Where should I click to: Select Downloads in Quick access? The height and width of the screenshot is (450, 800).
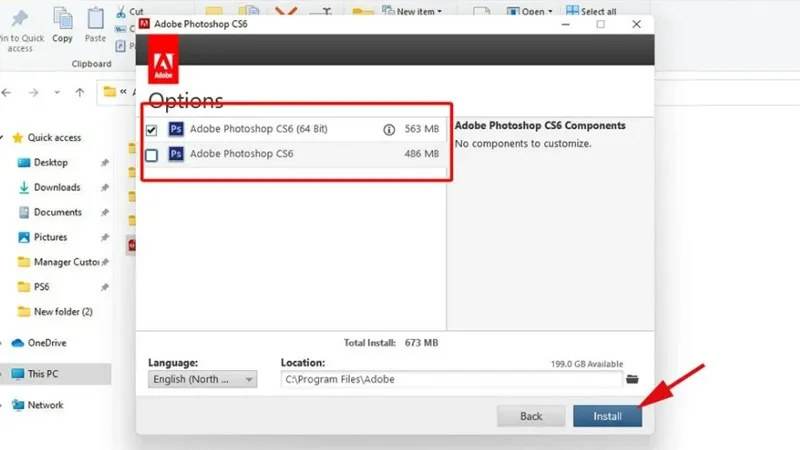tap(56, 187)
